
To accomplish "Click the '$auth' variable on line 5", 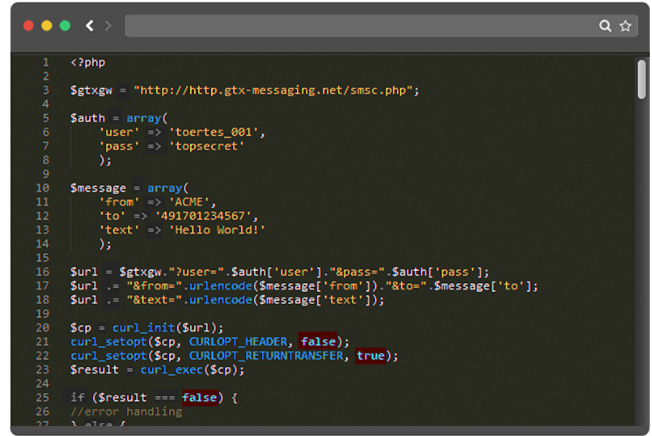I will (88, 118).
